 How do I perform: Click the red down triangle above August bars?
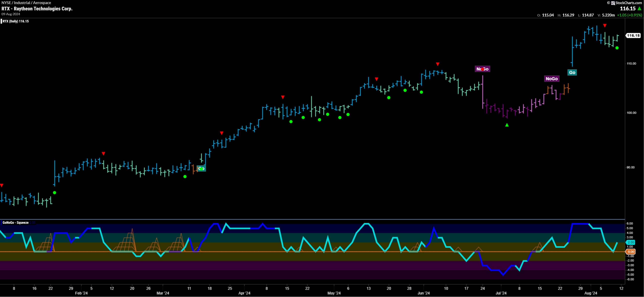pos(604,26)
